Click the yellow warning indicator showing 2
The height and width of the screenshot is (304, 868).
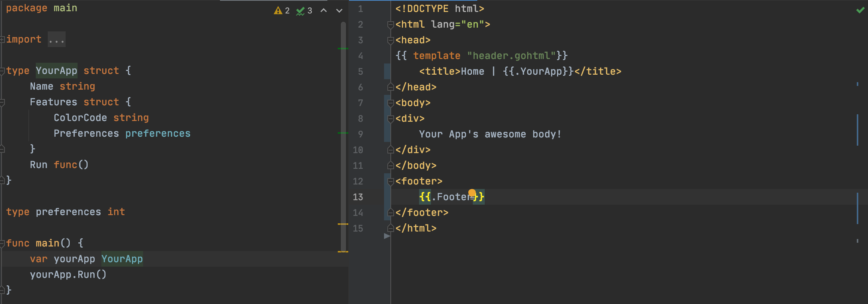click(282, 10)
